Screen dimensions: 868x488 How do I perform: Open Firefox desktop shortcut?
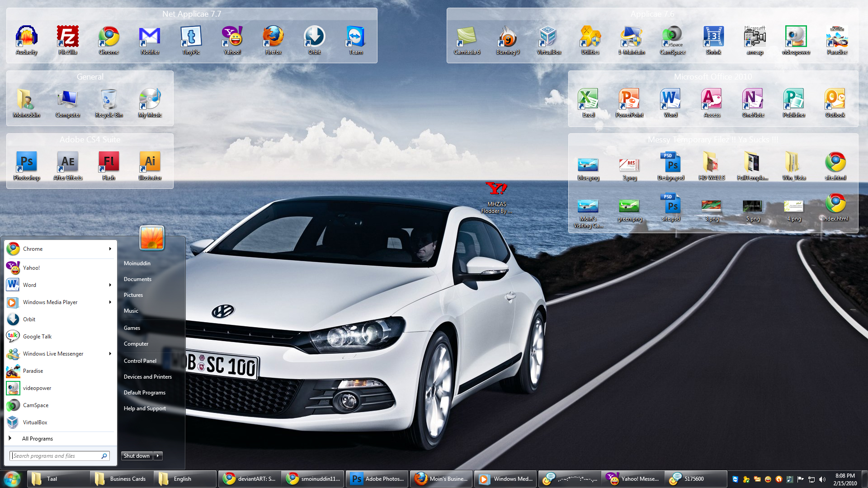tap(273, 40)
